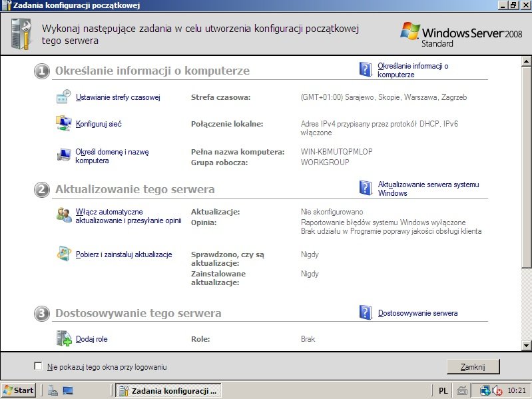Click the 10:21 system clock
Viewport: 532px width, 399px height.
pyautogui.click(x=517, y=391)
